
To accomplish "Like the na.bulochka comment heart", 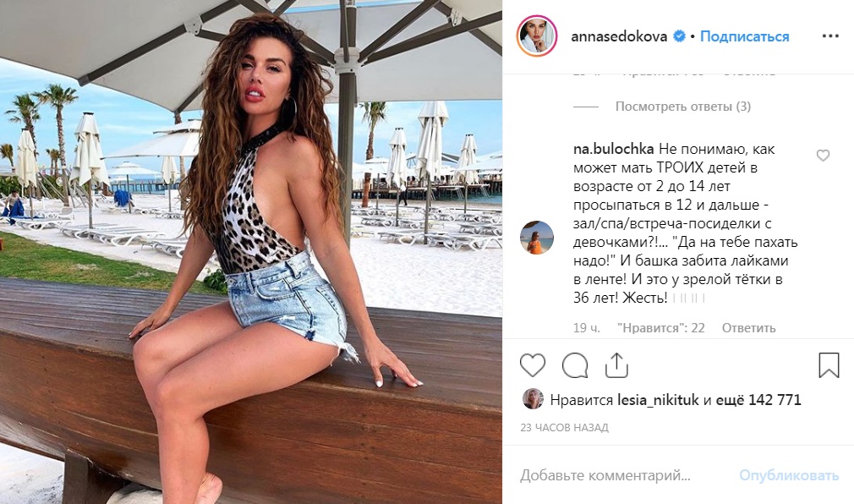I will pos(823,156).
